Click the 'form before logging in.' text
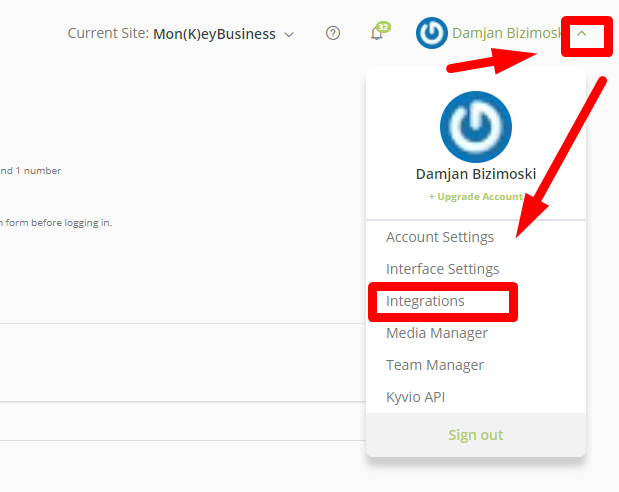 click(58, 223)
